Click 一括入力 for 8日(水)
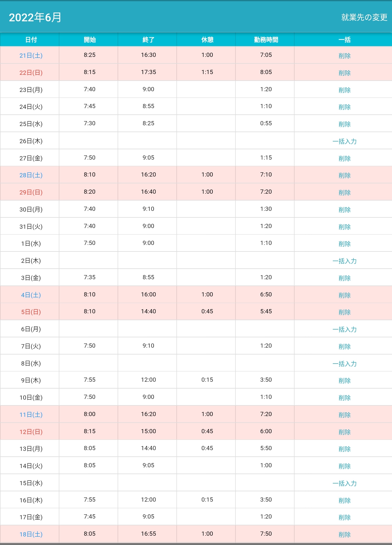Image resolution: width=392 pixels, height=545 pixels. click(344, 364)
